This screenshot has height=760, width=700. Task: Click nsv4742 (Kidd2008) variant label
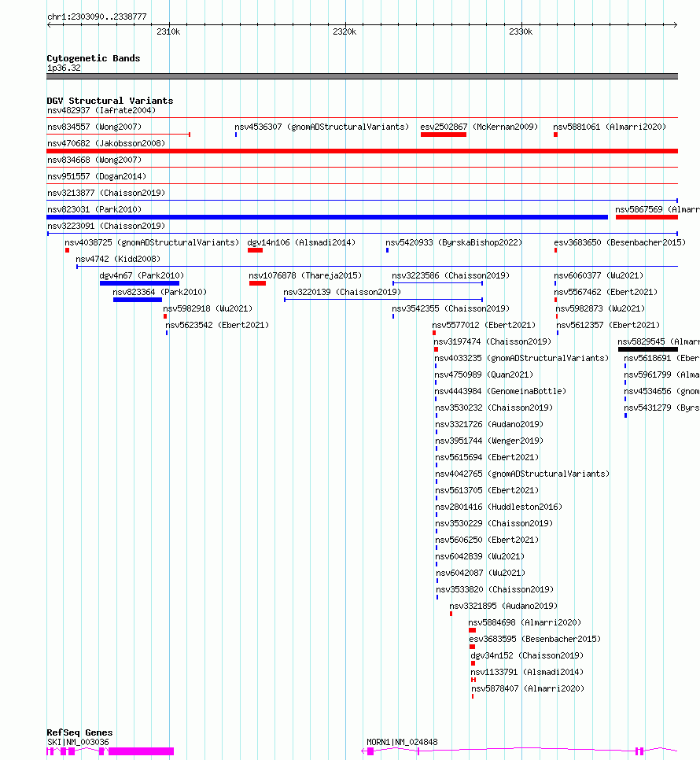[x=118, y=259]
